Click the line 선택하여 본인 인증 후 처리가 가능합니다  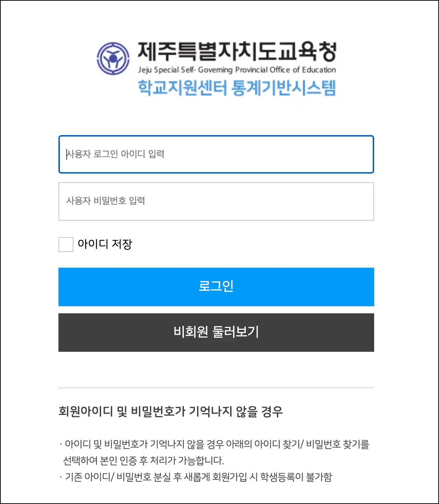(143, 461)
